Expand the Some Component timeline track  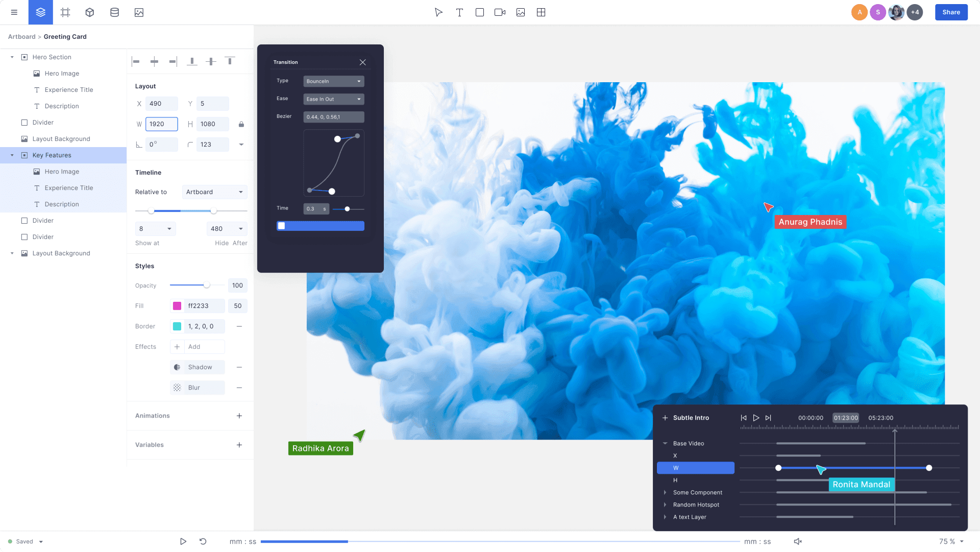(665, 492)
